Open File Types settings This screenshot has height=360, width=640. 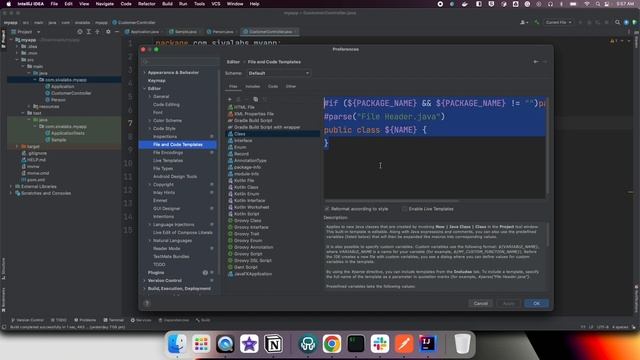pos(163,169)
